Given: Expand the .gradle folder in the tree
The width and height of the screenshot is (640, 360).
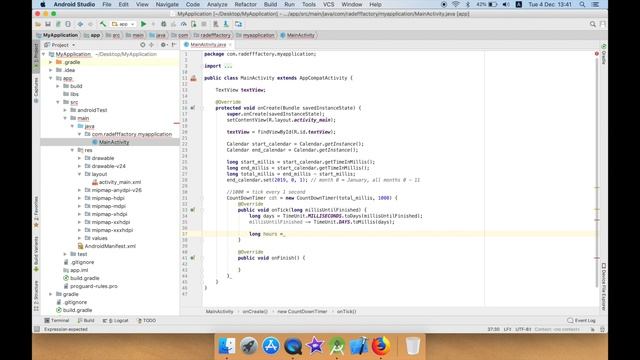Looking at the screenshot, I should 51,62.
